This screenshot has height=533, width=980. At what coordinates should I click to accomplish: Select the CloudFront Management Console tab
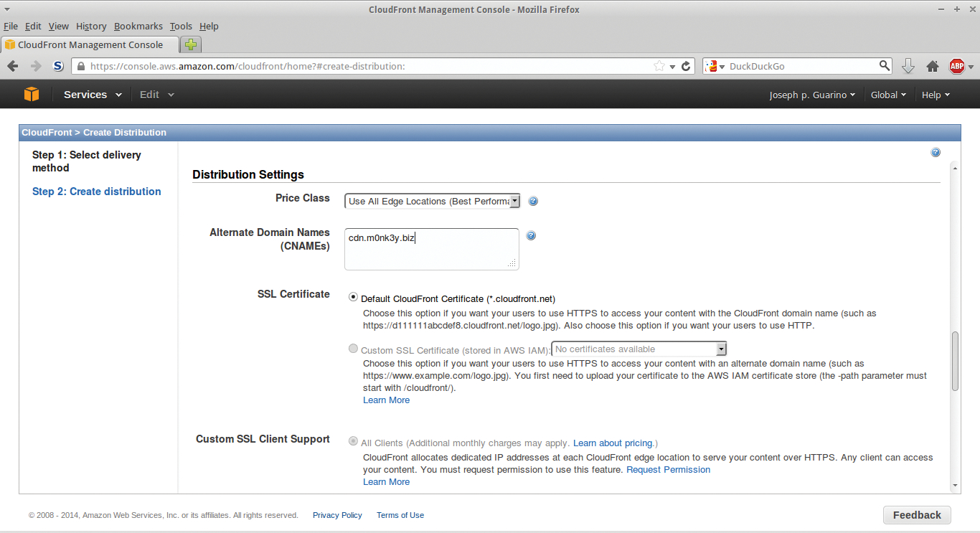(89, 44)
